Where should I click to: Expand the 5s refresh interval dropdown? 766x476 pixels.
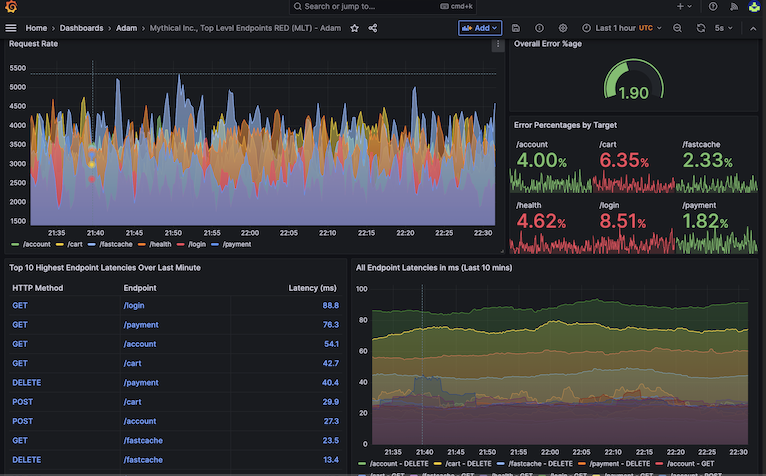723,28
